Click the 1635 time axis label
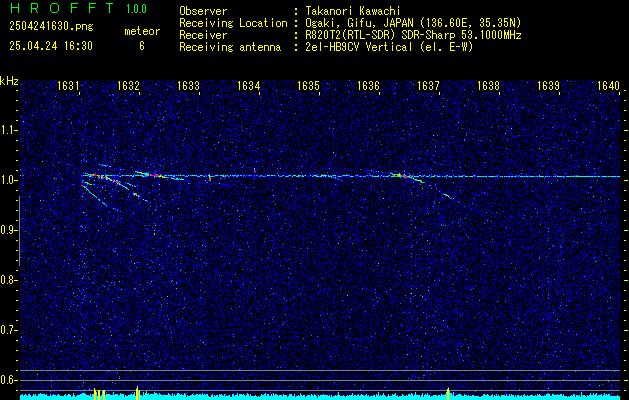 308,86
